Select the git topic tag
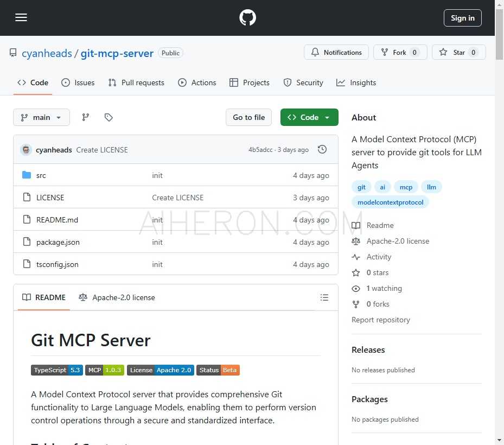Viewport: 504px width, 445px height. point(361,187)
